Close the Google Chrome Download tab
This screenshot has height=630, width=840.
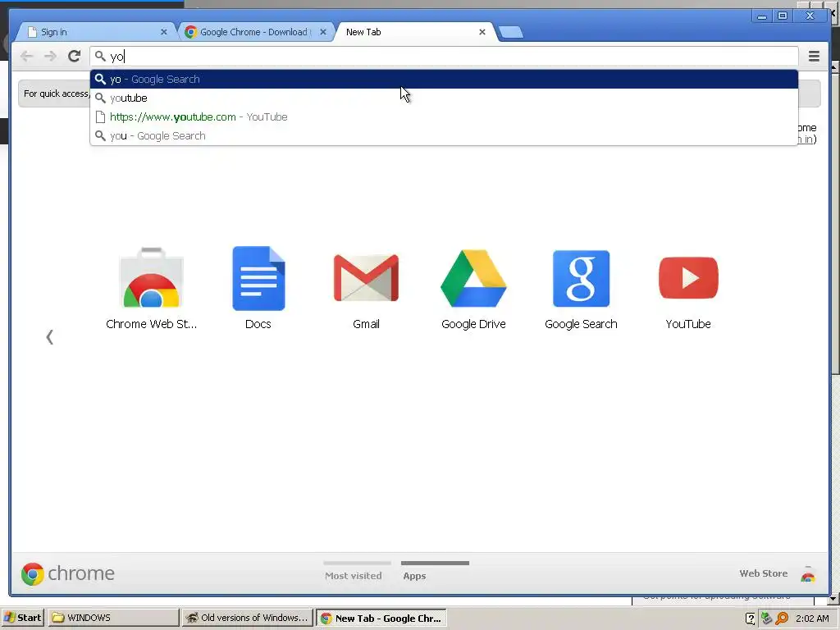[323, 32]
